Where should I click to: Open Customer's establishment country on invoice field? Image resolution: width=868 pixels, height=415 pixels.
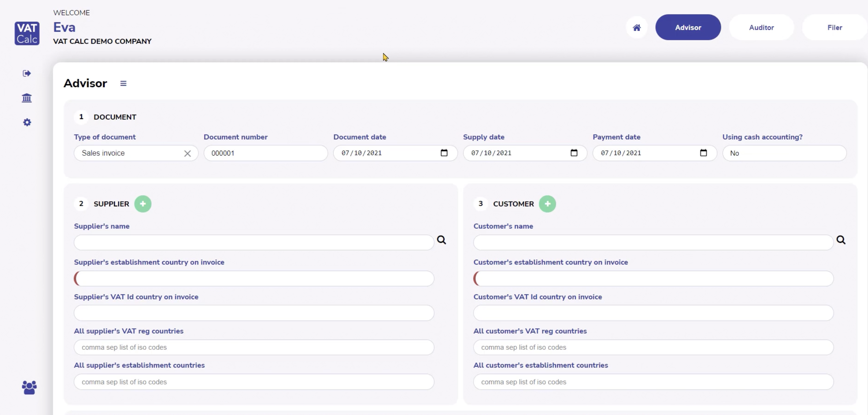(654, 278)
